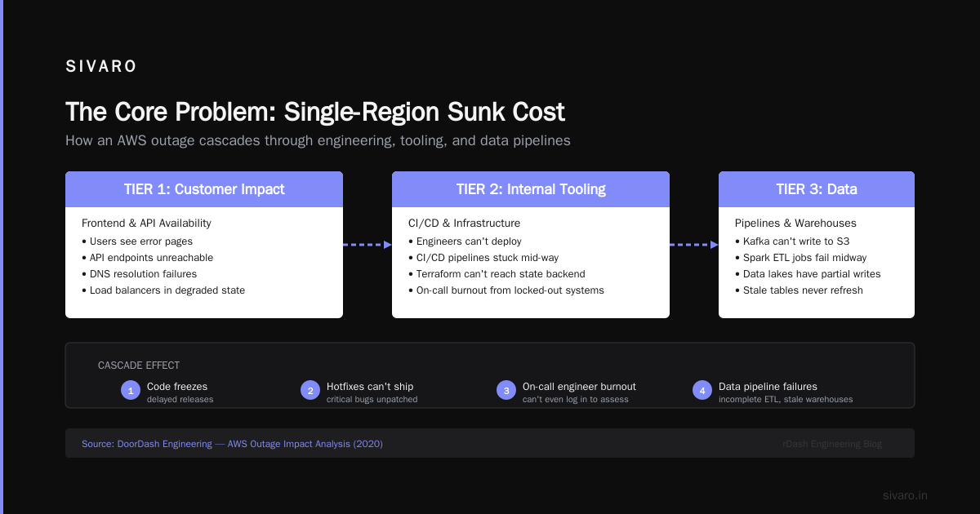Screen dimensions: 980x514
Task: Select the TIER 3: Data header
Action: pyautogui.click(x=817, y=189)
